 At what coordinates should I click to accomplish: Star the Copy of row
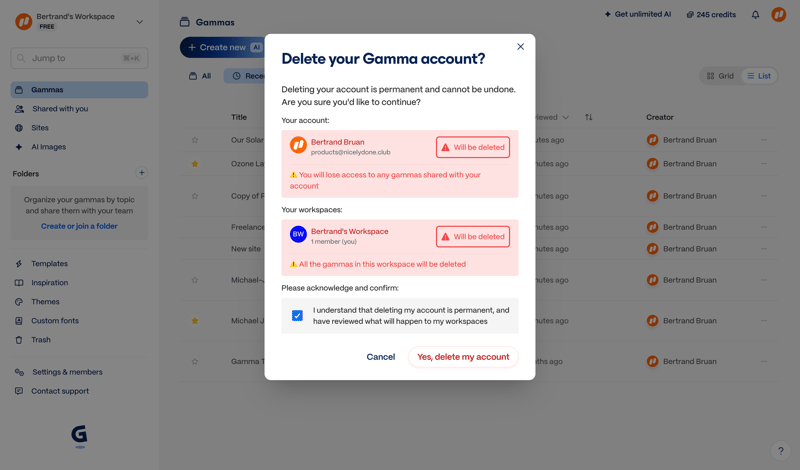[x=195, y=196]
